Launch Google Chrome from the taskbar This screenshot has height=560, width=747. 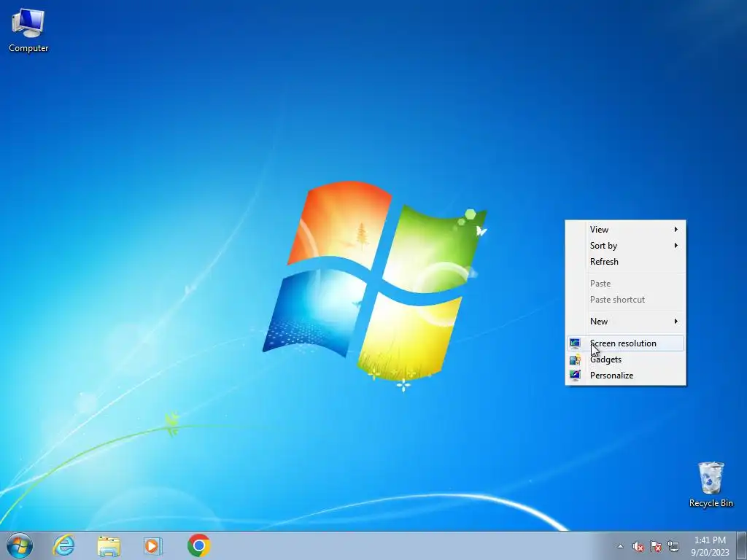[198, 545]
